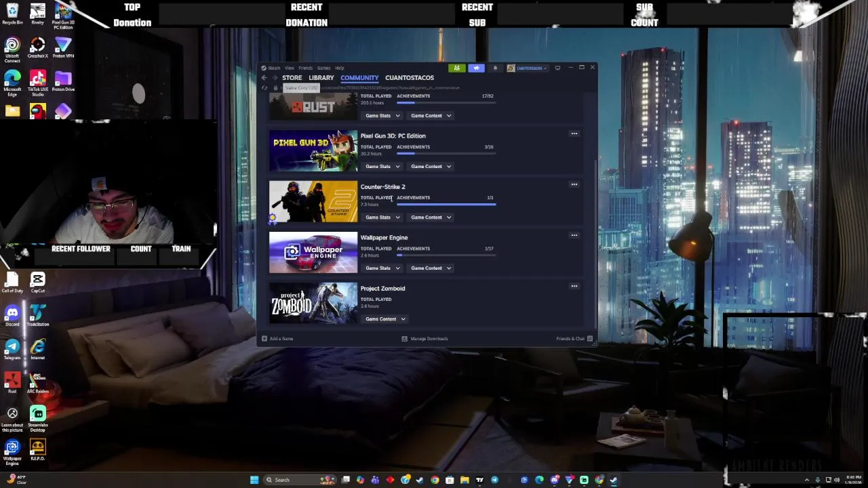Click Chrome icon in taskbar
This screenshot has height=488, width=868.
coord(435,480)
